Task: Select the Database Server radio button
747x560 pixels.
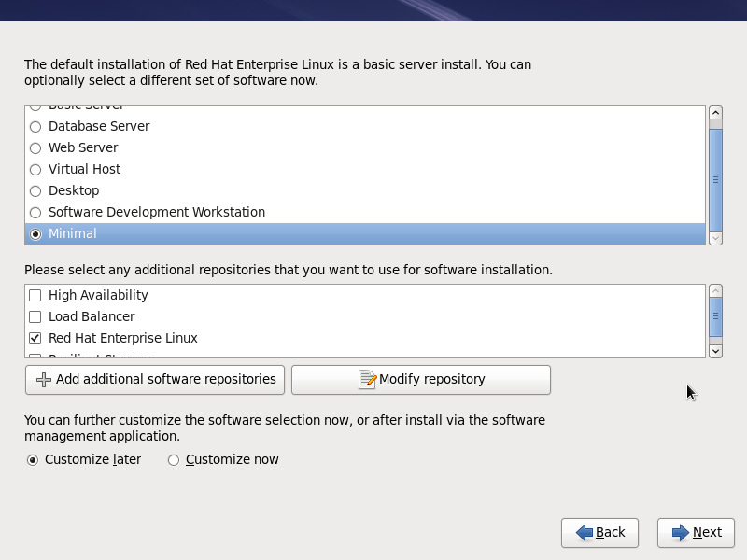Action: point(35,127)
